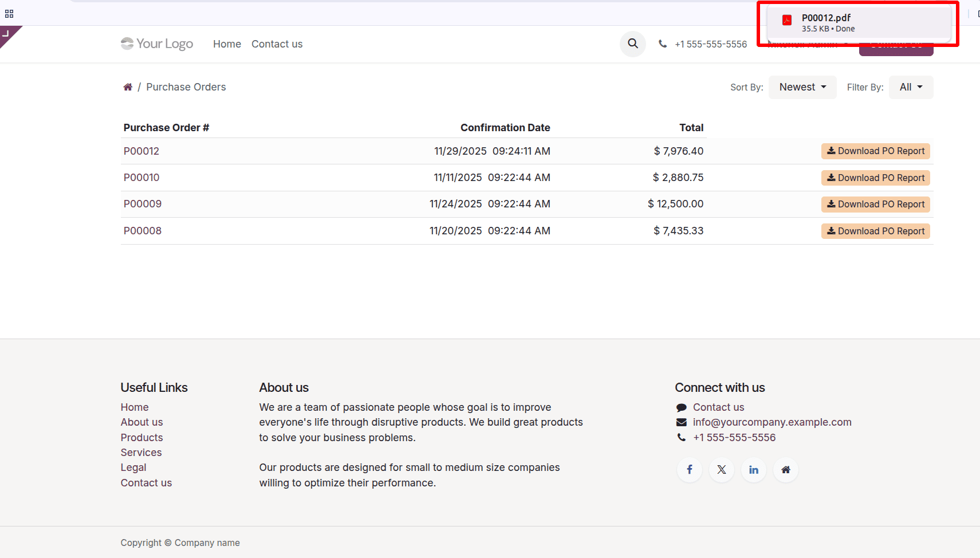Click the home icon in the breadcrumb
Screen dimensions: 980x558
pos(128,86)
